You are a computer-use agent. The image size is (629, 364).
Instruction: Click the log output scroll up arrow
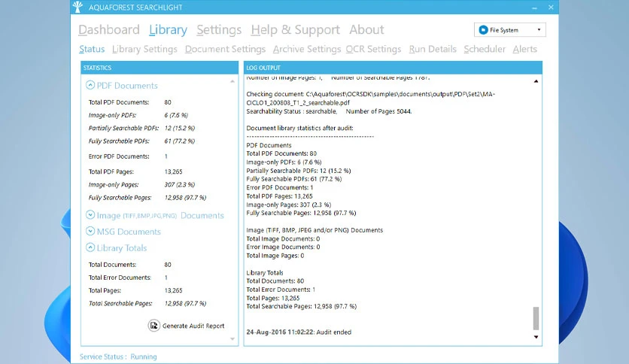536,81
